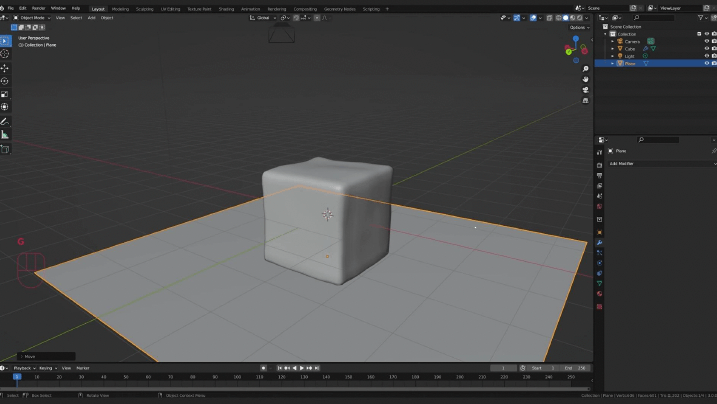Select the Annotate tool
717x404 pixels.
pos(5,121)
